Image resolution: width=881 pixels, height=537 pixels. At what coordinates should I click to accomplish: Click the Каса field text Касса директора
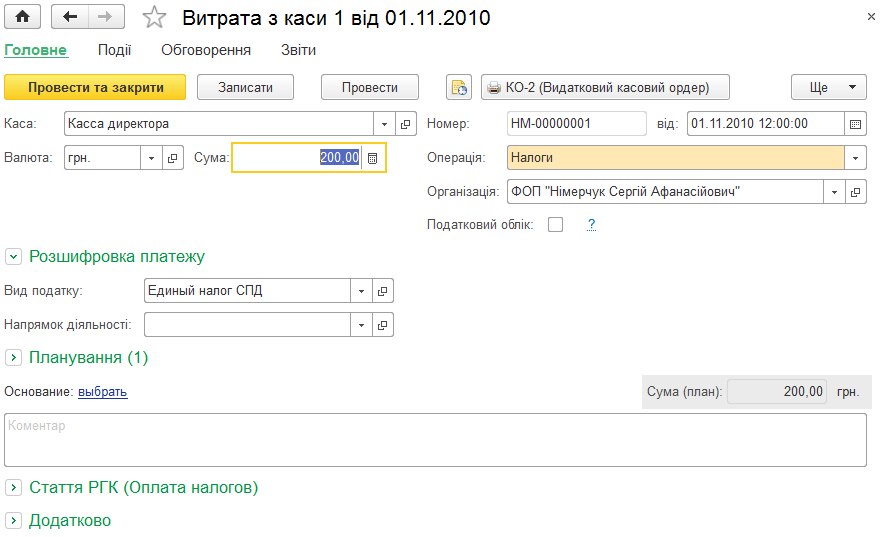[x=219, y=124]
